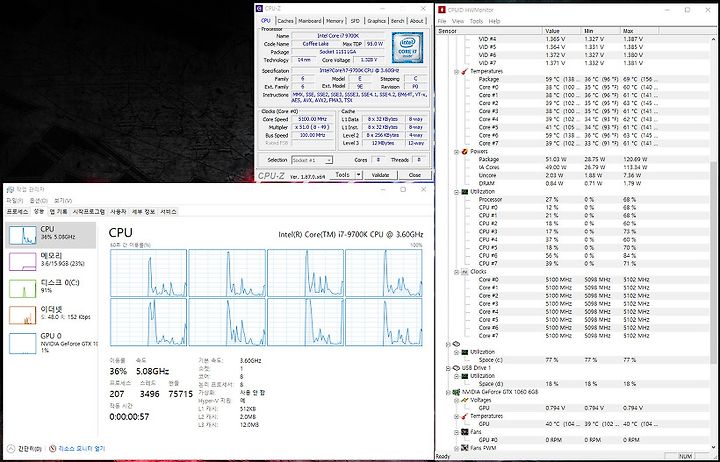Switch to the 시작프로그램 tab in Task Manager
Viewport: 720px width, 462px height.
click(x=89, y=212)
